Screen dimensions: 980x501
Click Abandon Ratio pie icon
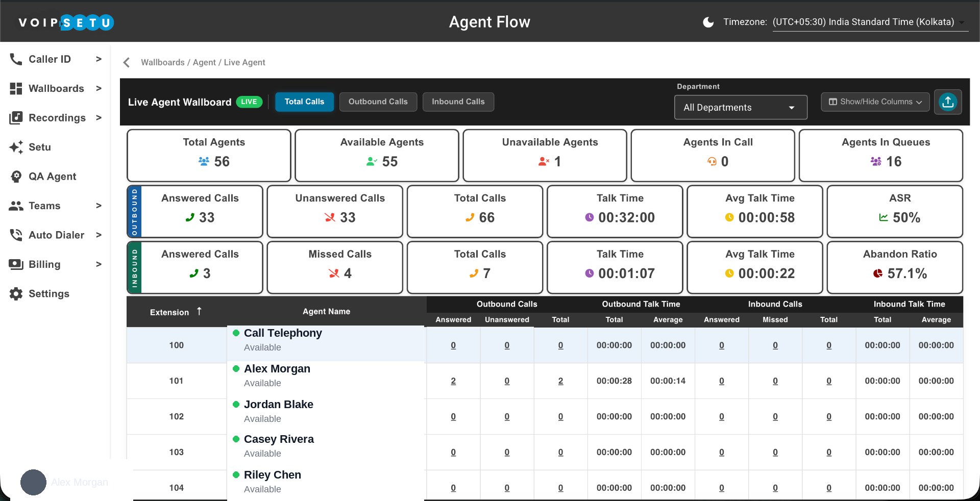[878, 273]
